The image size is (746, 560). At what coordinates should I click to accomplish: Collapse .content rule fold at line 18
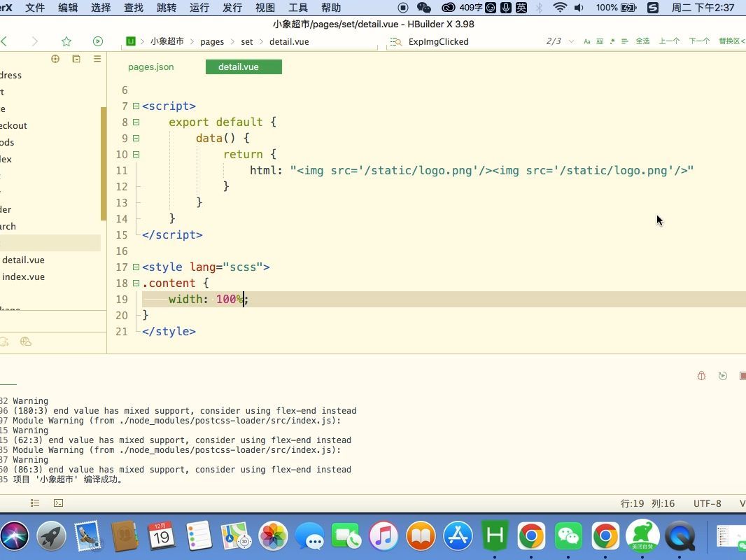tap(136, 283)
